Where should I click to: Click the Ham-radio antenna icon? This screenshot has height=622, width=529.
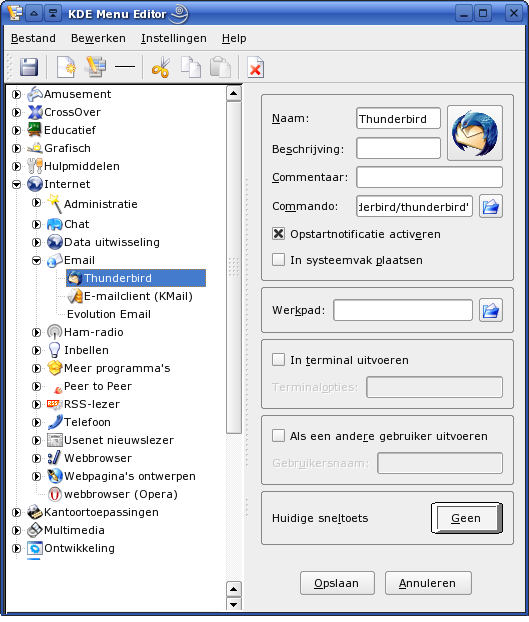55,332
